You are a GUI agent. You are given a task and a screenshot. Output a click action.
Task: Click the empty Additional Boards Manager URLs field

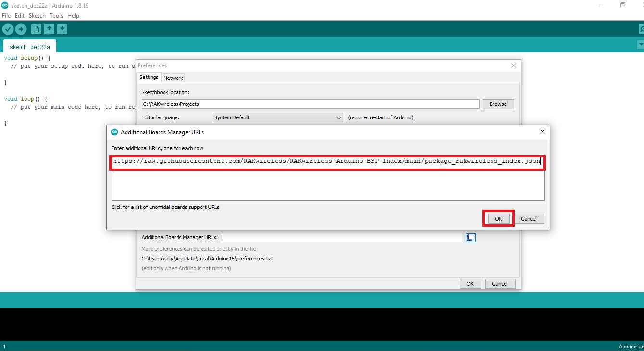click(341, 237)
